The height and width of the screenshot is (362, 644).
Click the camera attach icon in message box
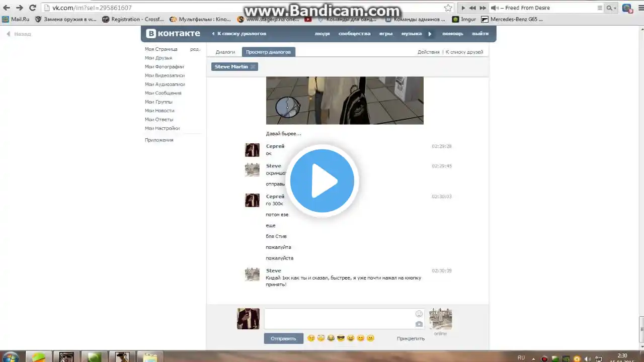point(419,324)
